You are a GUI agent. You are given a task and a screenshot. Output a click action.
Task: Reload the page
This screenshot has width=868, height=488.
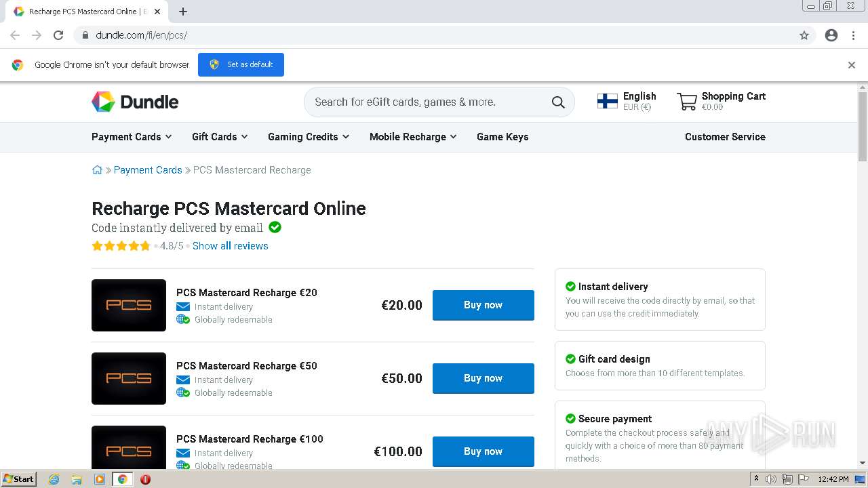coord(58,35)
